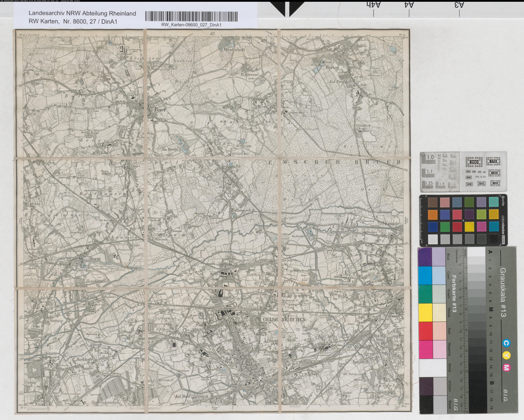Click the yellow Y circle on Grauskala card
Image resolution: width=524 pixels, height=420 pixels.
507,356
